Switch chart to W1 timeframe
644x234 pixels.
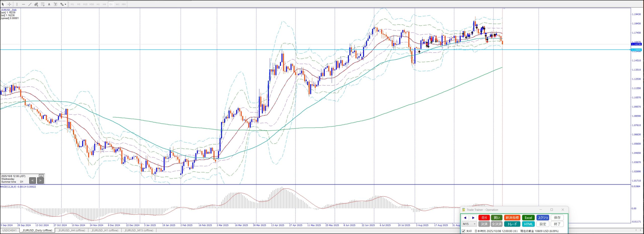[117, 4]
